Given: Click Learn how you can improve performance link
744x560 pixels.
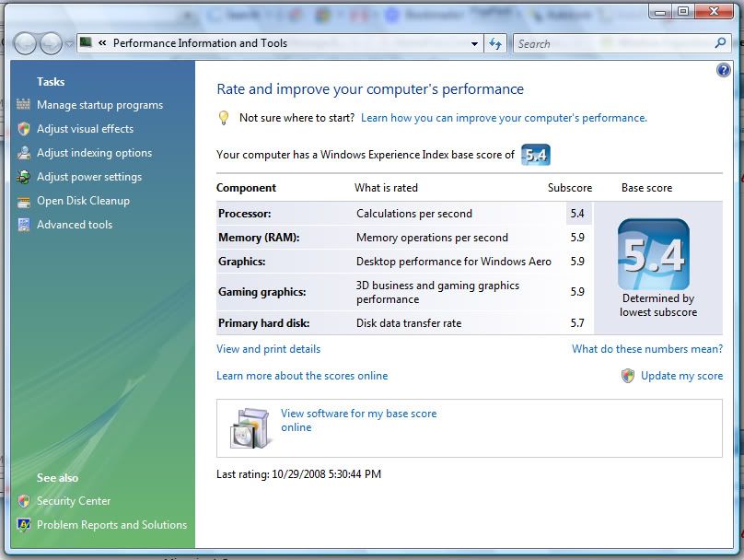Looking at the screenshot, I should tap(504, 118).
